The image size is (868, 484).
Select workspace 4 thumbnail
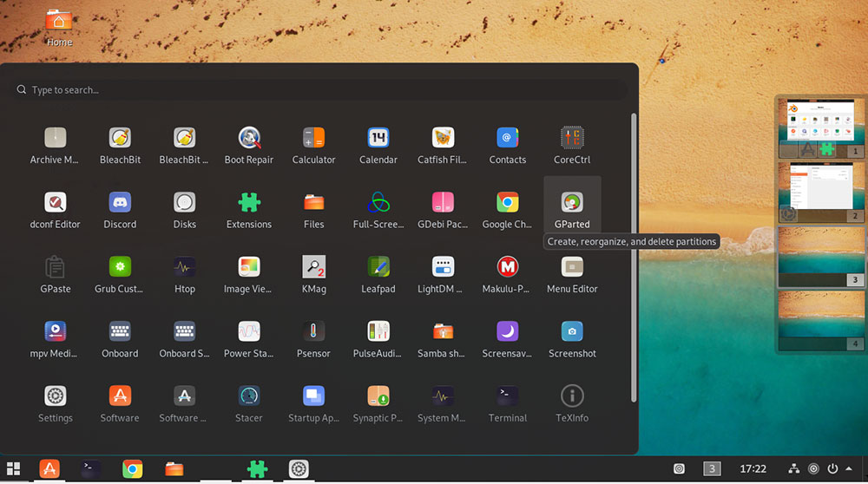[821, 321]
